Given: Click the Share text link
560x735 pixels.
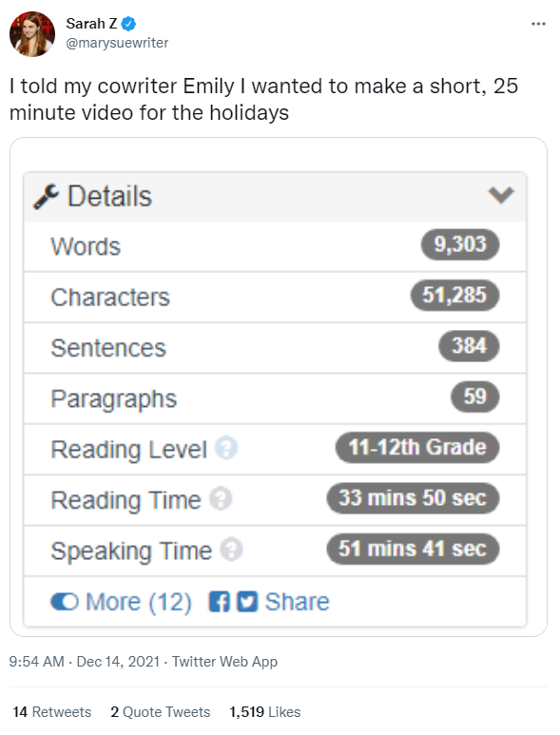Looking at the screenshot, I should tap(297, 601).
